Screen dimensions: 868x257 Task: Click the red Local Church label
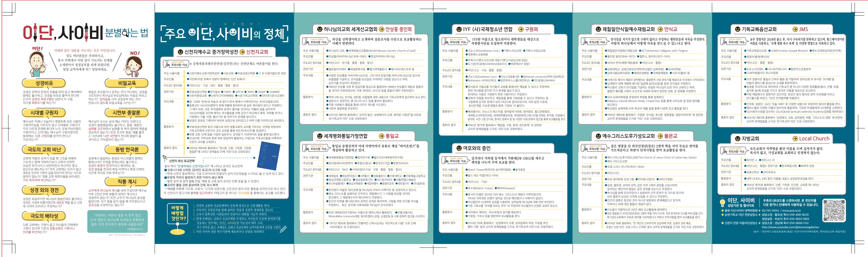[x=814, y=139]
